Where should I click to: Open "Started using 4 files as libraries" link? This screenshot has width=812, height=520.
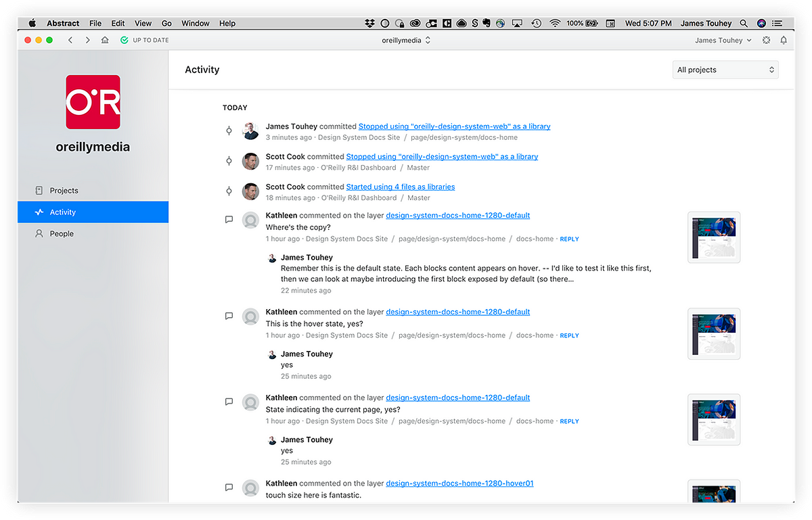pos(401,187)
